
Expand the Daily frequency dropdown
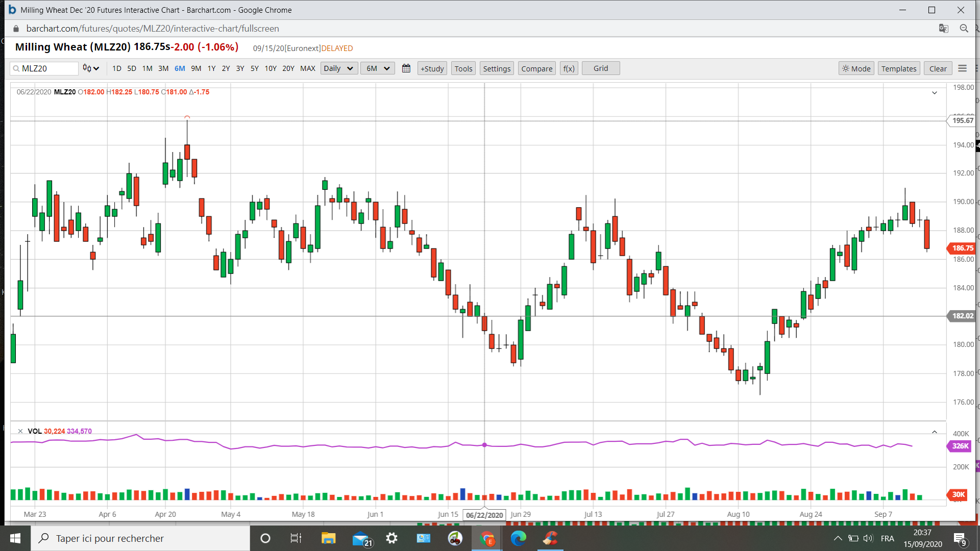pos(339,68)
